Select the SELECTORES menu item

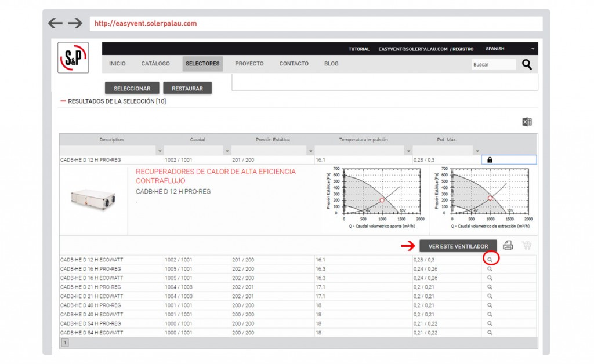tap(202, 64)
